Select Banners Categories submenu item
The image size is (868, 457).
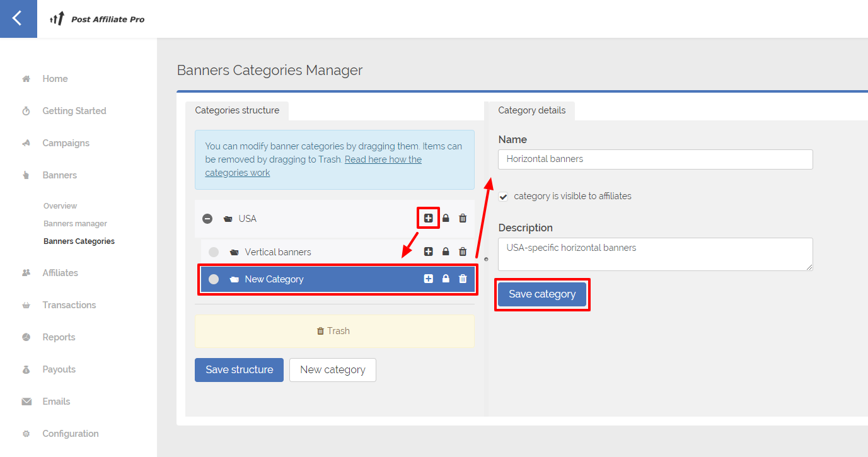pos(79,241)
